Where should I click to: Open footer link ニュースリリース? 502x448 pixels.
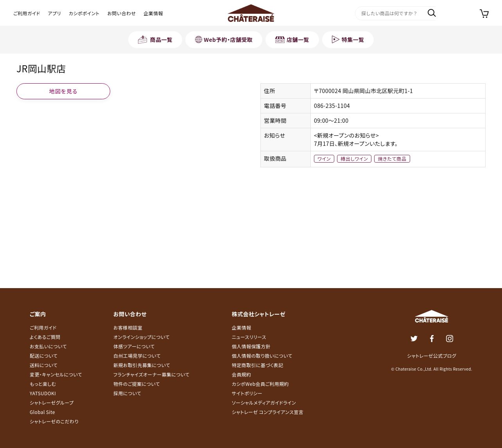[249, 337]
